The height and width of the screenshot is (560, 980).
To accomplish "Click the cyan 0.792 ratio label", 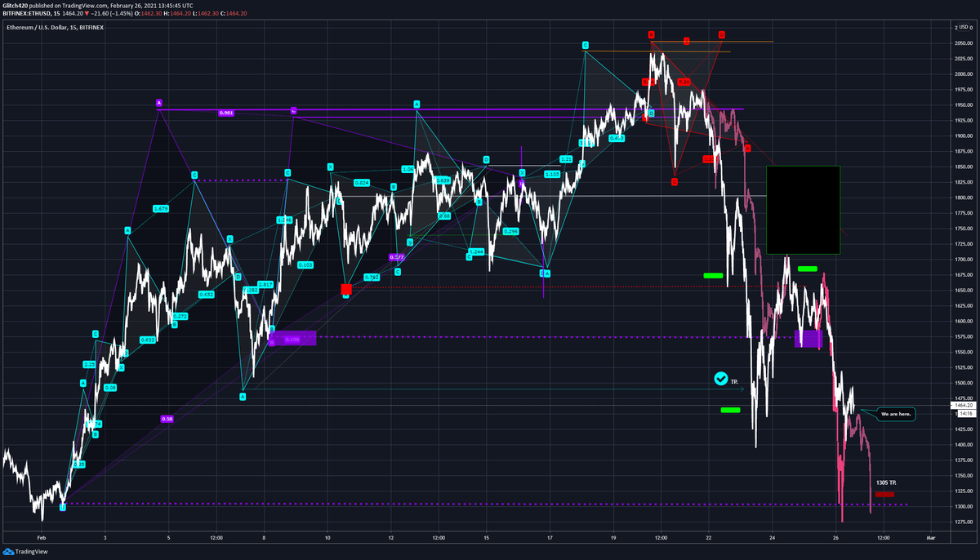I will (372, 278).
